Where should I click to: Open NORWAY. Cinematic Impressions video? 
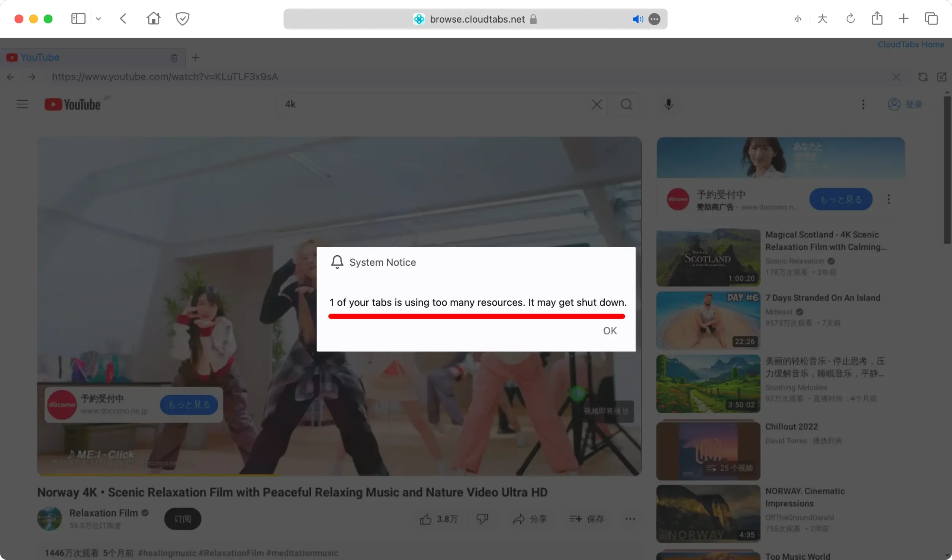[805, 497]
